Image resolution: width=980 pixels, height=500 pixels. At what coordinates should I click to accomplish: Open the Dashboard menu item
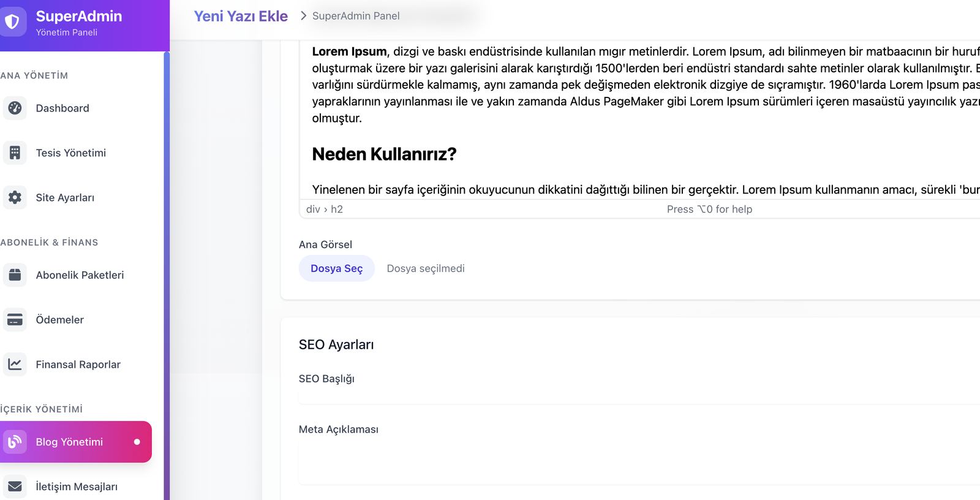coord(62,108)
